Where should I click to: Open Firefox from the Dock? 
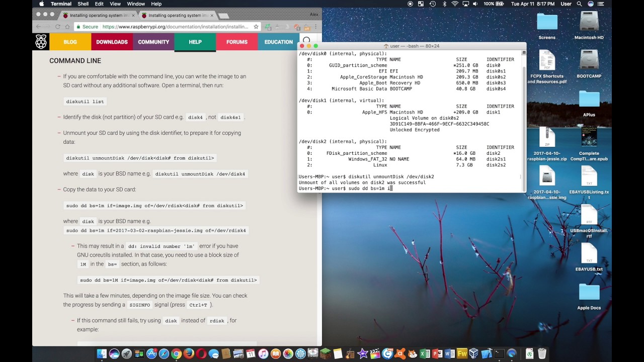(189, 353)
